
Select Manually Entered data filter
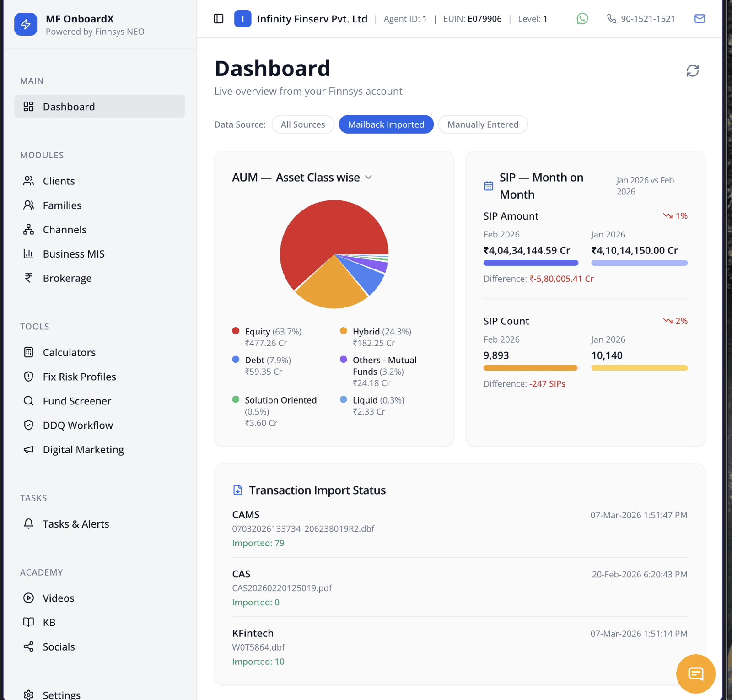coord(483,124)
